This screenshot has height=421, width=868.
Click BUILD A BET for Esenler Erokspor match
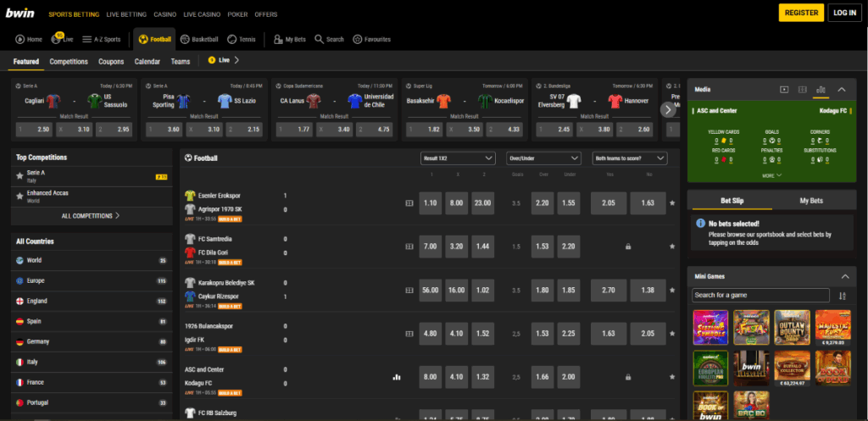230,219
